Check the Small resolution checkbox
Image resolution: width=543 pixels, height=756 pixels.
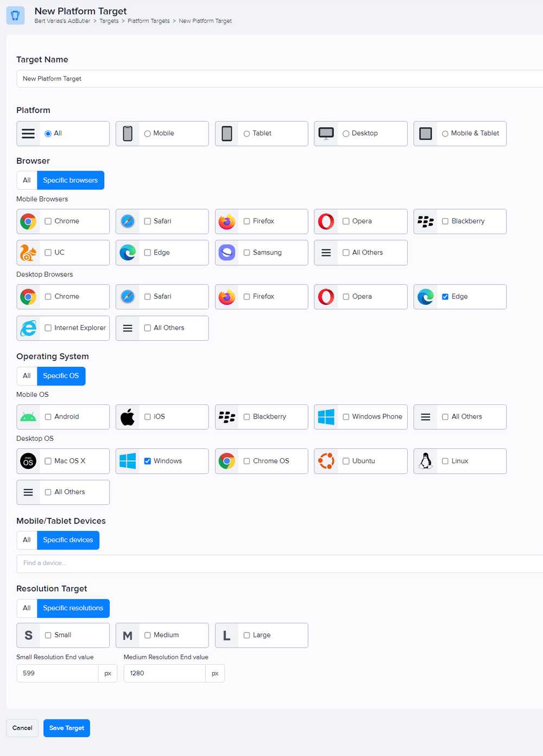click(48, 635)
